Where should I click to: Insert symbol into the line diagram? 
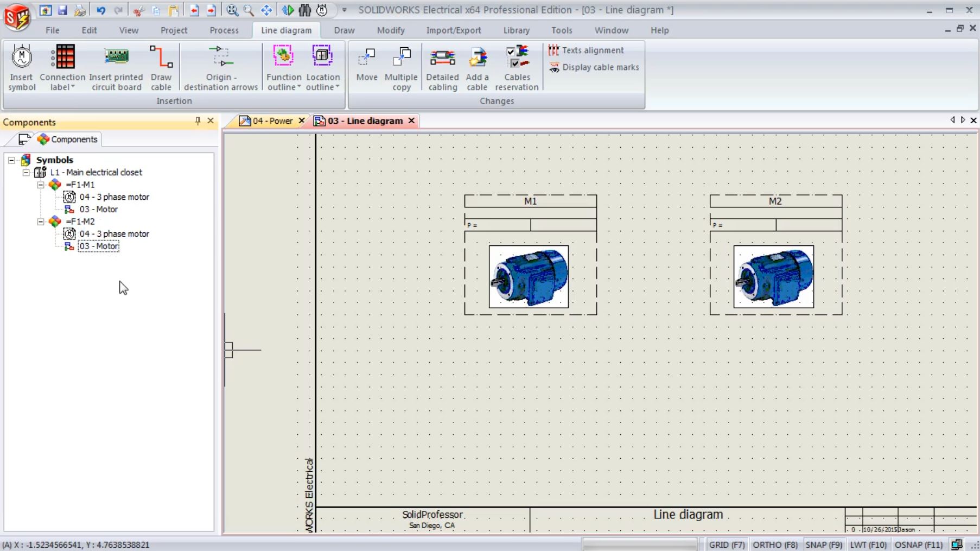[x=22, y=67]
